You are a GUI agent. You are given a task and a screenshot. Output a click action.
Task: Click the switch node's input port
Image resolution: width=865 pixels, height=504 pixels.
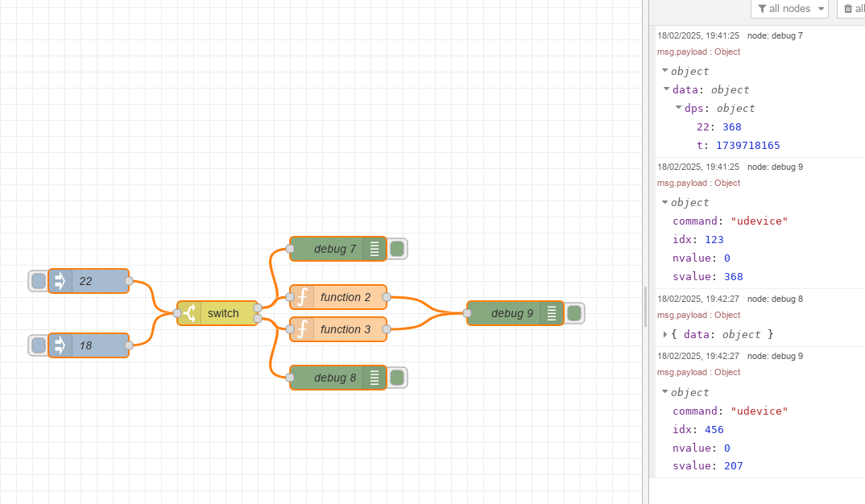[177, 313]
